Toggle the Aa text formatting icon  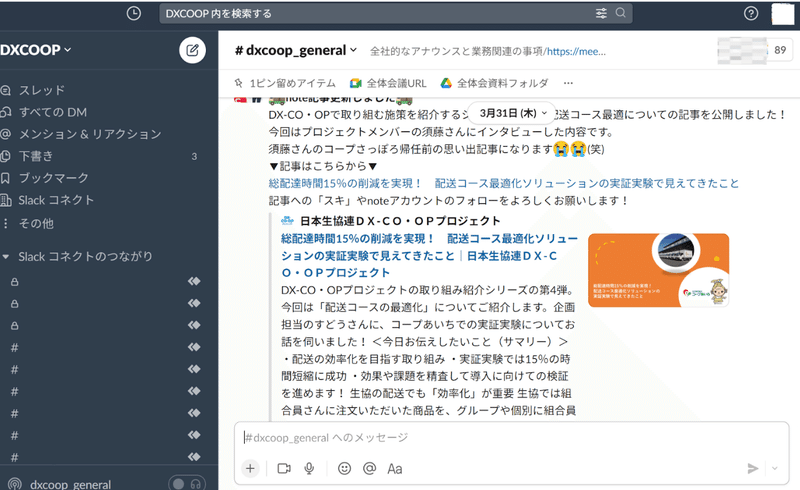(394, 469)
